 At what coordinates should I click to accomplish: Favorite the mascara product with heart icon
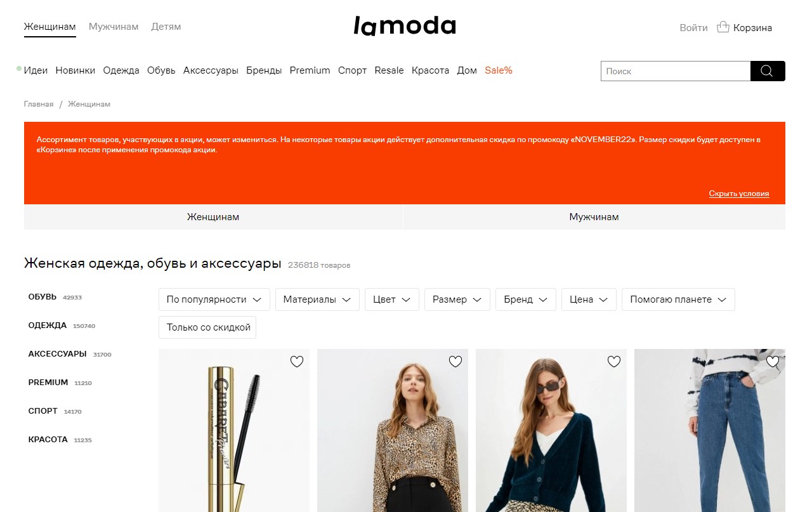296,362
